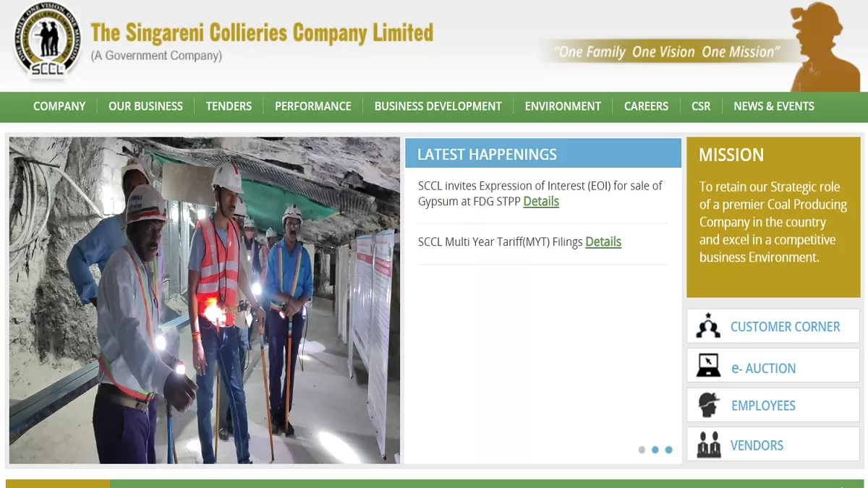The height and width of the screenshot is (488, 868).
Task: Click the LATEST HAPPENINGS heading
Action: pos(487,154)
